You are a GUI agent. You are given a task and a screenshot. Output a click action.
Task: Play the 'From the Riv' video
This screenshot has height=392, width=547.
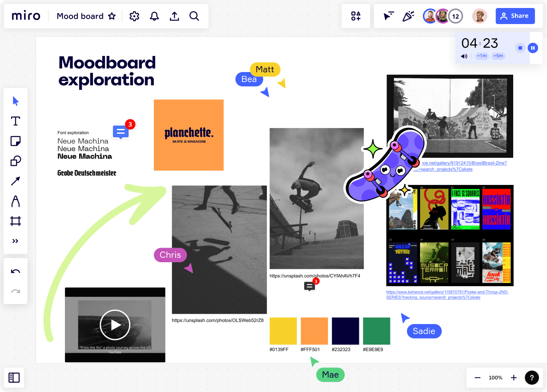point(115,325)
